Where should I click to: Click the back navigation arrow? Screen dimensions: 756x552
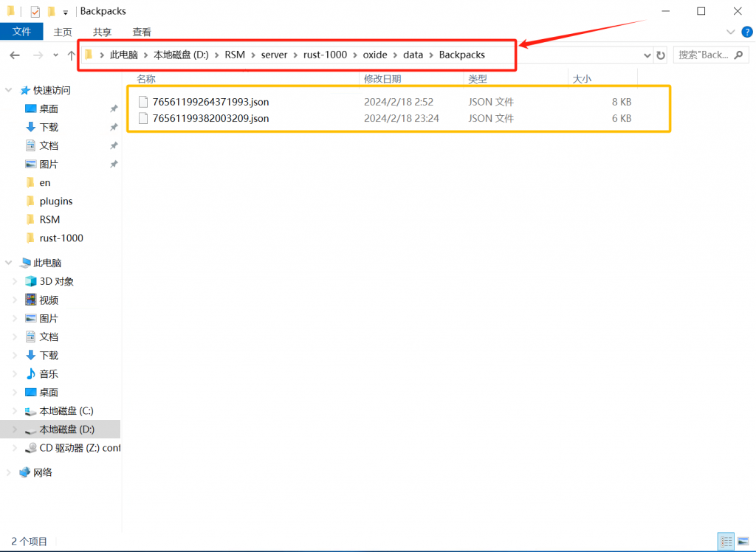coord(15,55)
